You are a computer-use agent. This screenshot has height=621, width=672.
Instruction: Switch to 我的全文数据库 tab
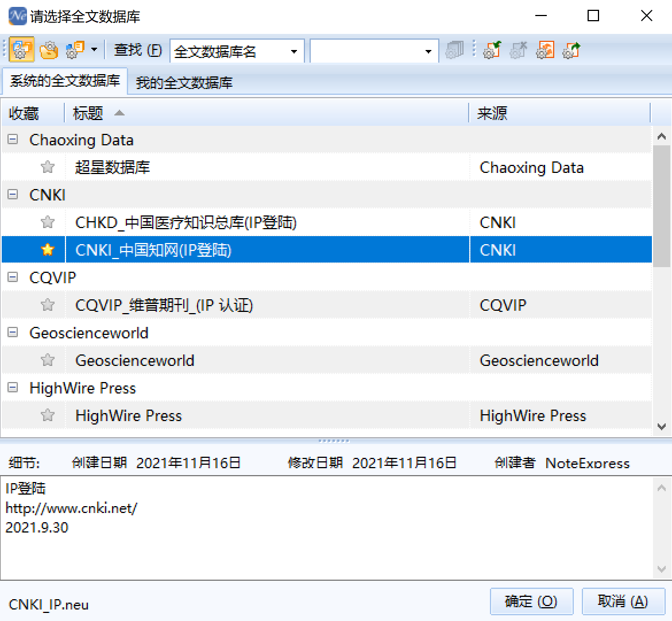click(x=184, y=82)
